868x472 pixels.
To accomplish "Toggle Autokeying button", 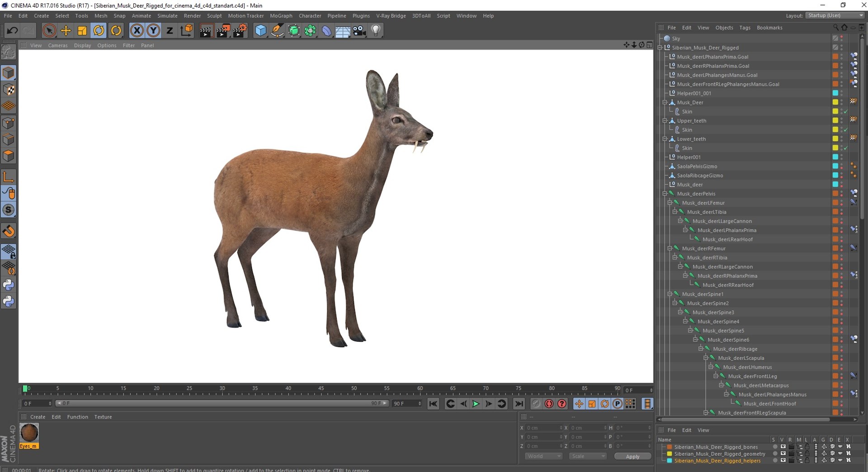I will pyautogui.click(x=549, y=404).
